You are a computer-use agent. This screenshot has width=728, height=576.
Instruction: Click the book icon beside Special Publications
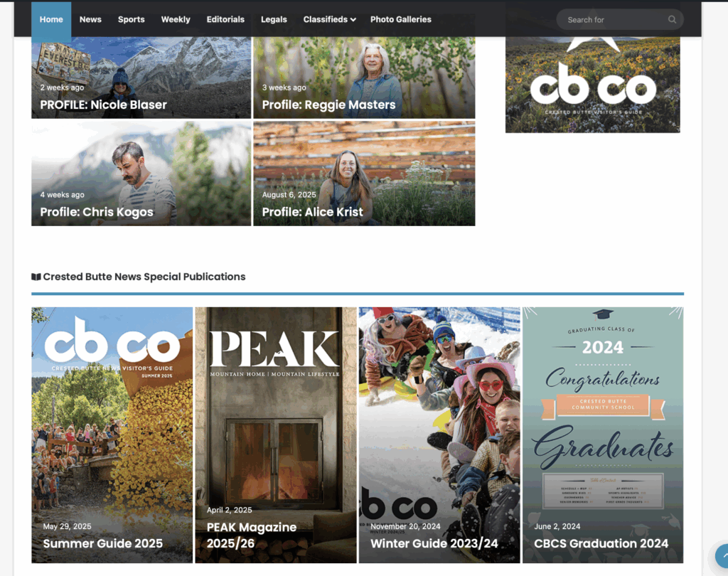[x=36, y=277]
